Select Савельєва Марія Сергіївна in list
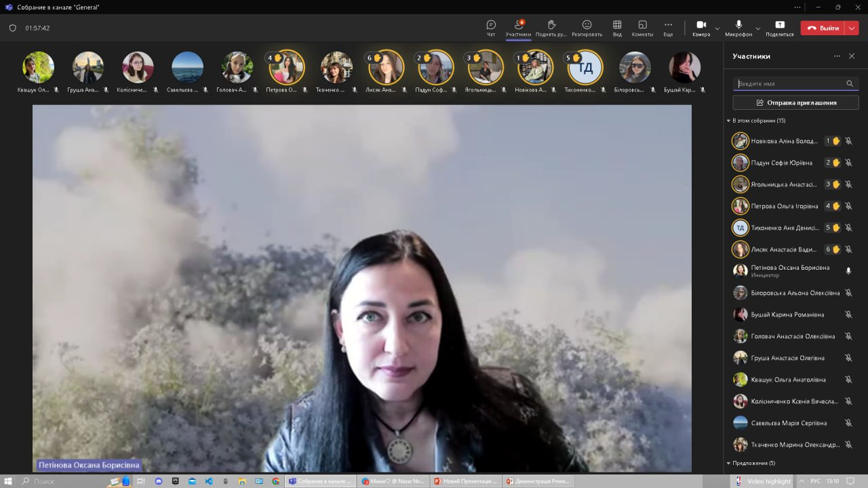 793,423
